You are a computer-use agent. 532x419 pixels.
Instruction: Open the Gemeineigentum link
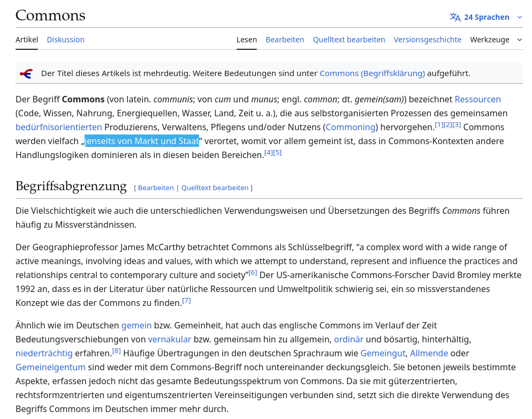(x=50, y=368)
